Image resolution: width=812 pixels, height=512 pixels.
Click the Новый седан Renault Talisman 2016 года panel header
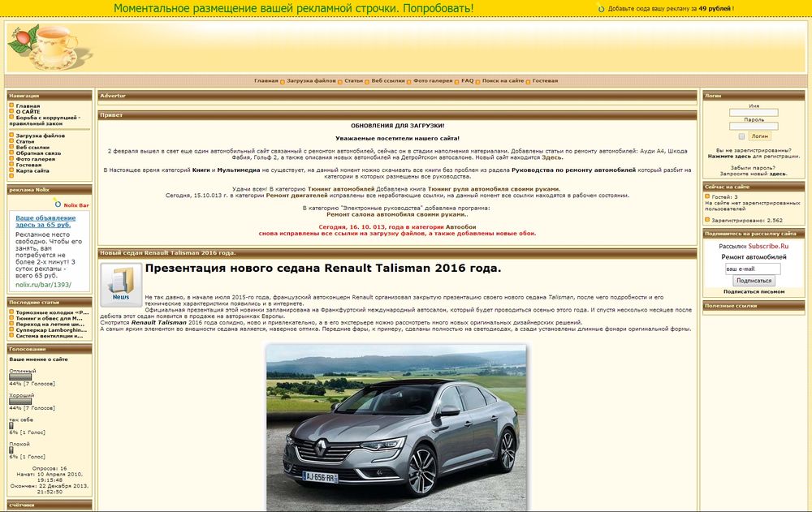(397, 253)
